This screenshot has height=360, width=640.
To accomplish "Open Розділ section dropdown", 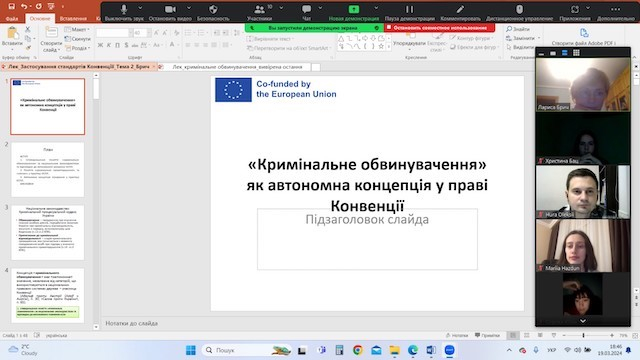I will click(77, 48).
